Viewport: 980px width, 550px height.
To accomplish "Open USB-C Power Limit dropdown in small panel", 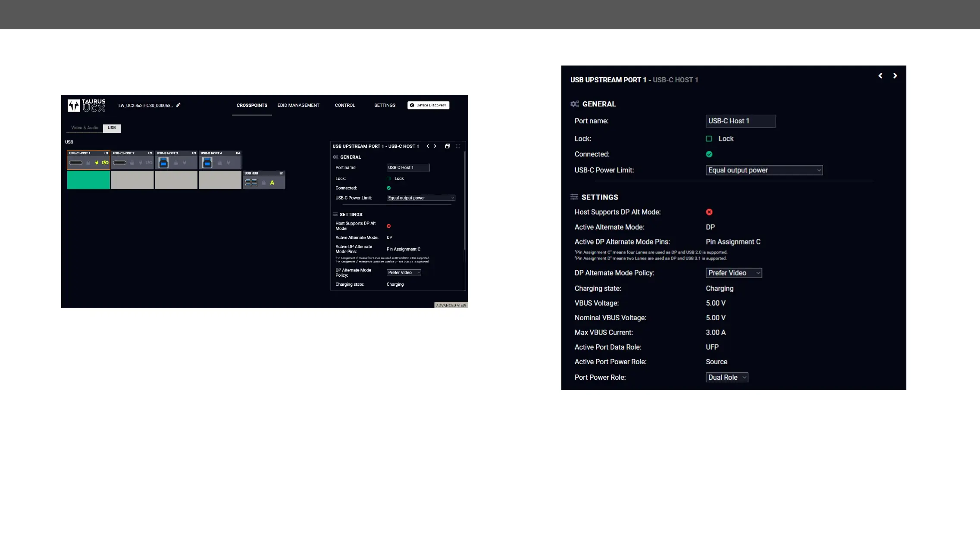I will 421,198.
